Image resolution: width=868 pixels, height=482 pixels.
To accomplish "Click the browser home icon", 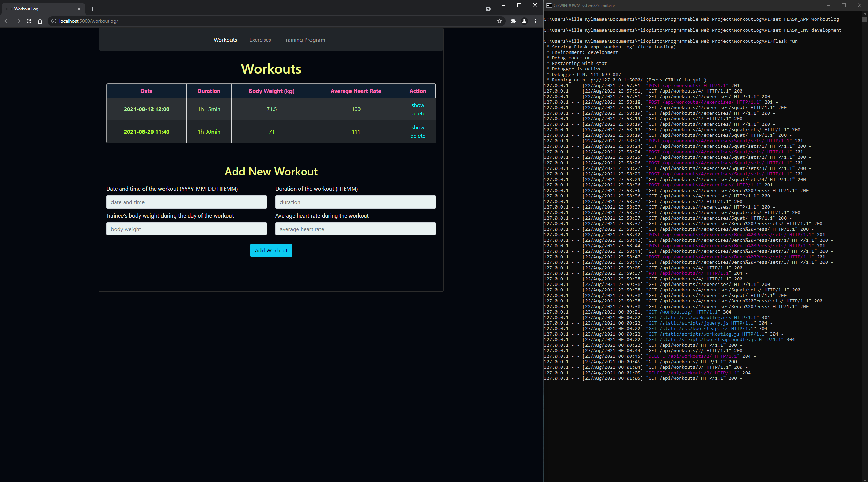I will [x=40, y=21].
